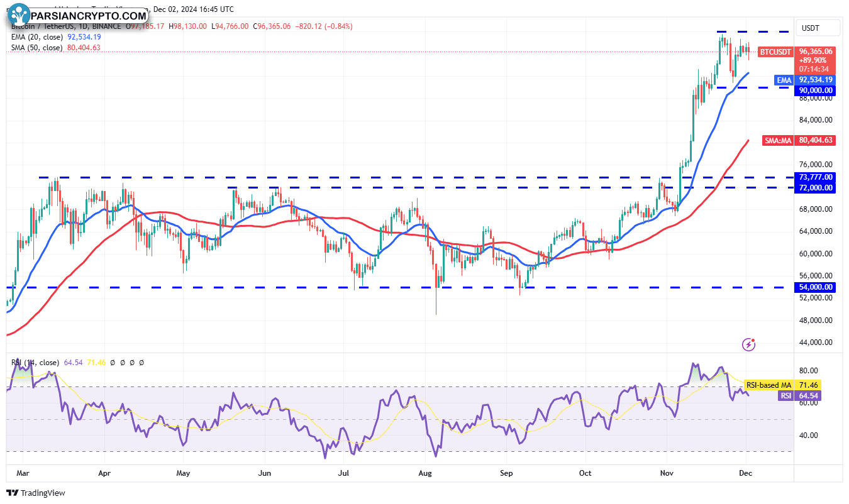The image size is (849, 504).
Task: Click the 84,000.00 price axis value
Action: click(x=816, y=120)
